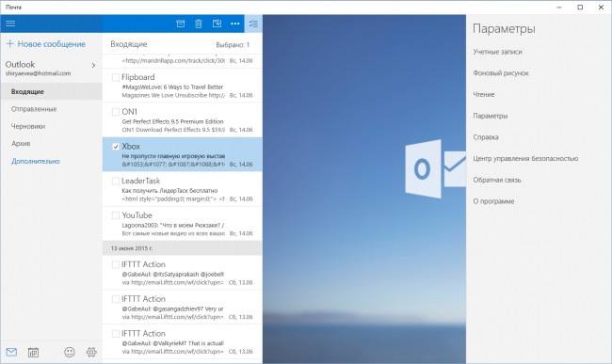This screenshot has width=612, height=364.
Task: Check the ON1 message checkbox
Action: (116, 112)
